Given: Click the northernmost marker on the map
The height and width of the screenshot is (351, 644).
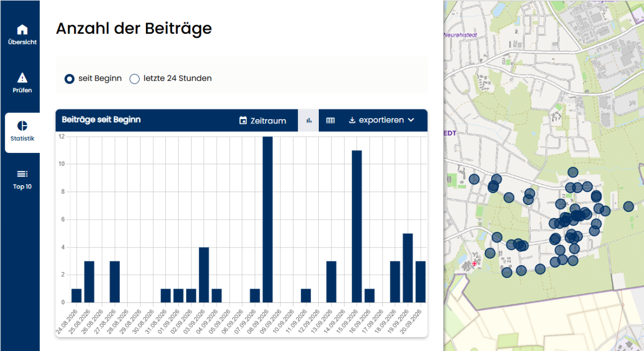Looking at the screenshot, I should (x=573, y=172).
